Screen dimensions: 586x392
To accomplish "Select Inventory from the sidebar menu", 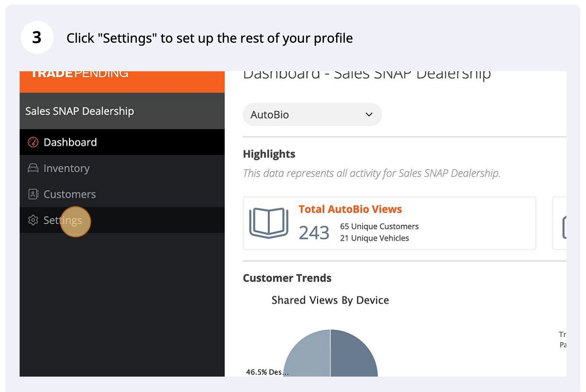I will point(66,168).
